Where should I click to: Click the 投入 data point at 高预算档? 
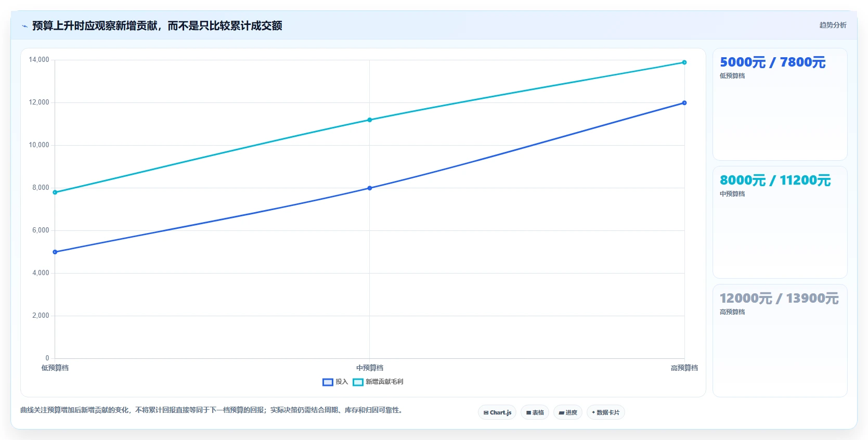point(684,103)
